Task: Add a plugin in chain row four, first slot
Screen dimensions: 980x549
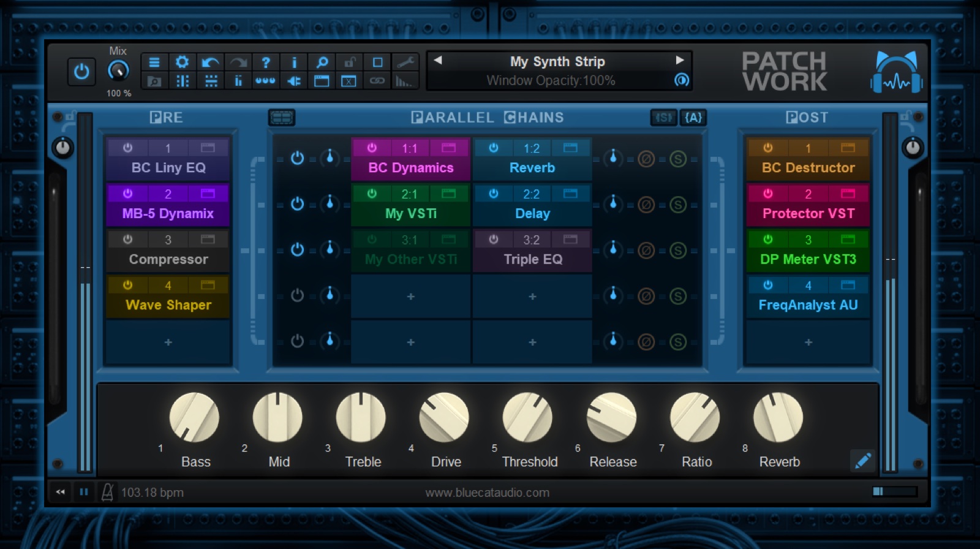Action: (x=411, y=297)
